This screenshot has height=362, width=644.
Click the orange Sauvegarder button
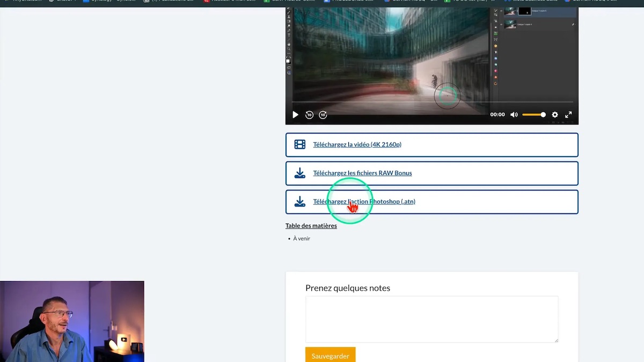tap(331, 356)
